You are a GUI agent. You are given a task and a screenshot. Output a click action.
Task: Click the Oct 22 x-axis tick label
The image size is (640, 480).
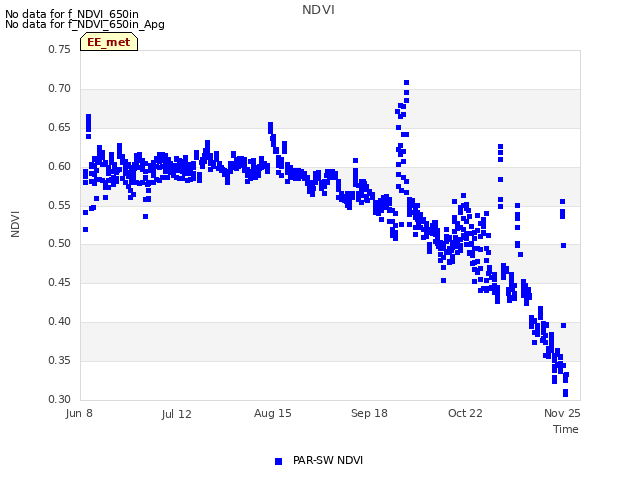click(465, 413)
